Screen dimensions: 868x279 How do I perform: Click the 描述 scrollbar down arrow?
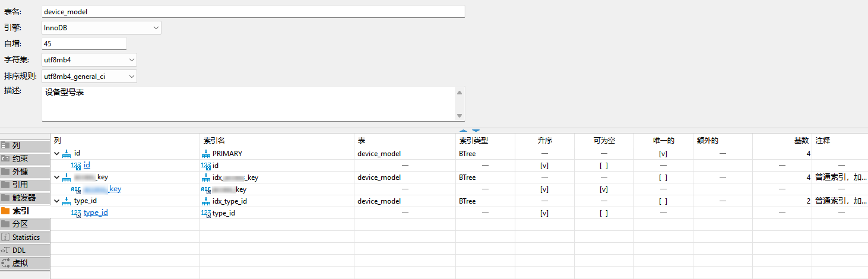point(459,116)
